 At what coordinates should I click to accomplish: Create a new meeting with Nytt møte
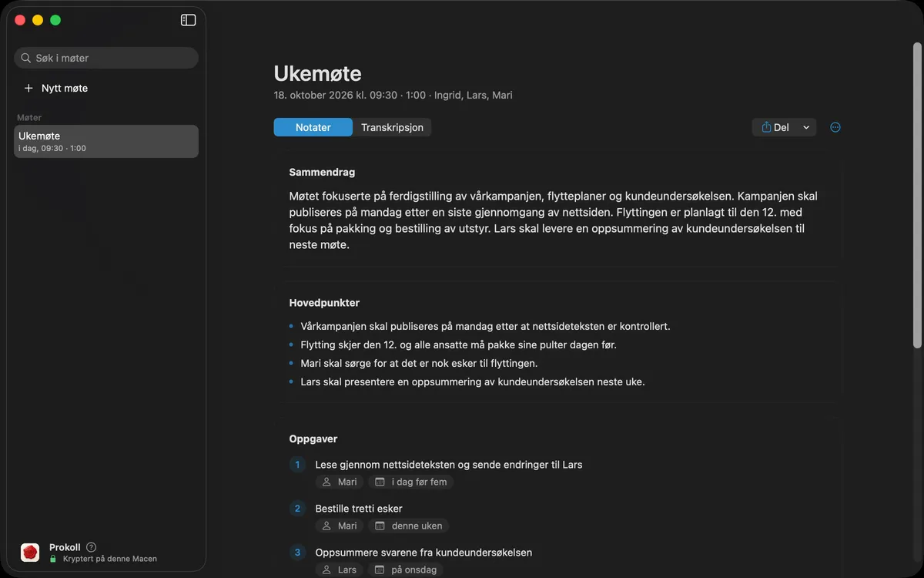coord(55,88)
